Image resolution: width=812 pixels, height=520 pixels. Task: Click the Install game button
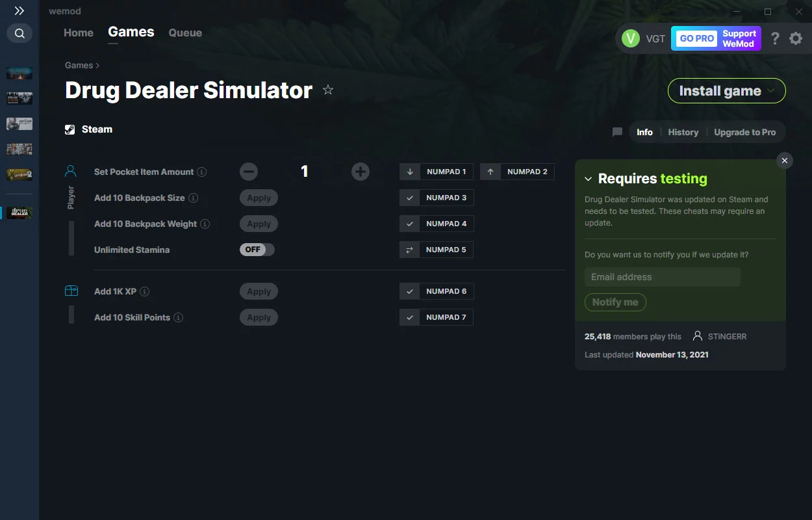[x=727, y=91]
